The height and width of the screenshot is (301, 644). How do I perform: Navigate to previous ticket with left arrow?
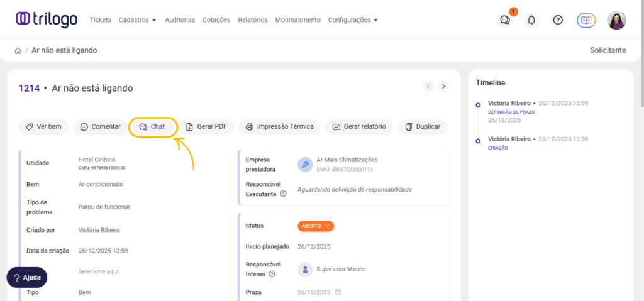428,86
